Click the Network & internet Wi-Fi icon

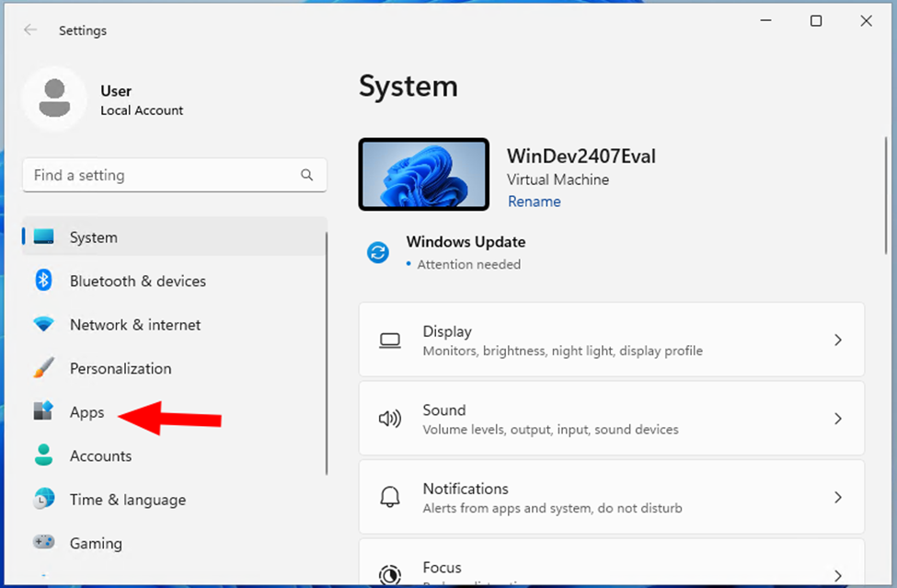(x=43, y=325)
